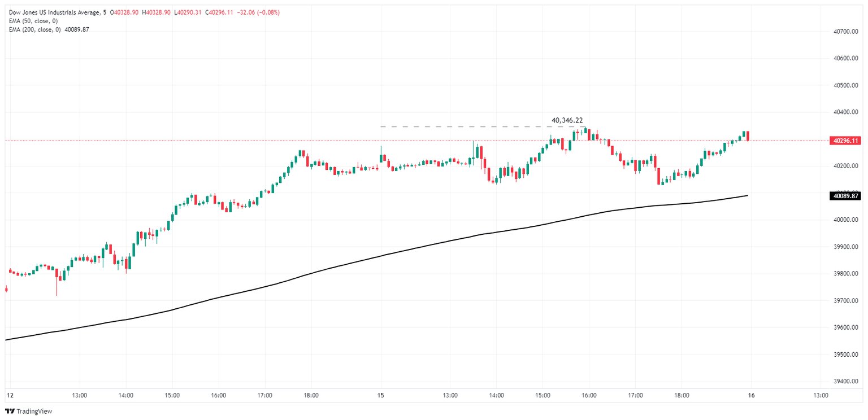Click the red current price label 40296.11

[845, 141]
